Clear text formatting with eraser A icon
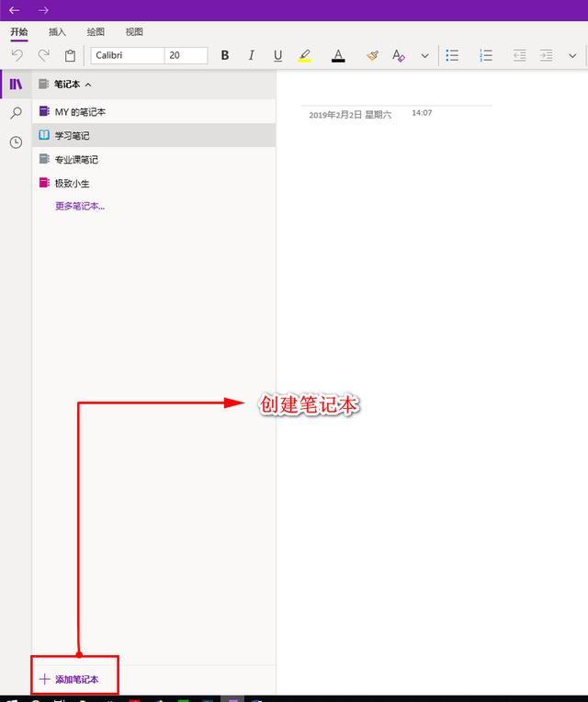Viewport: 588px width, 702px height. [398, 55]
